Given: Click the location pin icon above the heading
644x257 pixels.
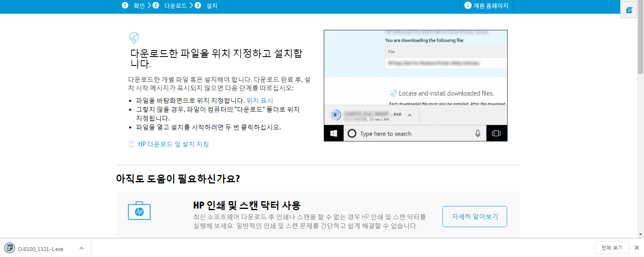Looking at the screenshot, I should [x=134, y=38].
